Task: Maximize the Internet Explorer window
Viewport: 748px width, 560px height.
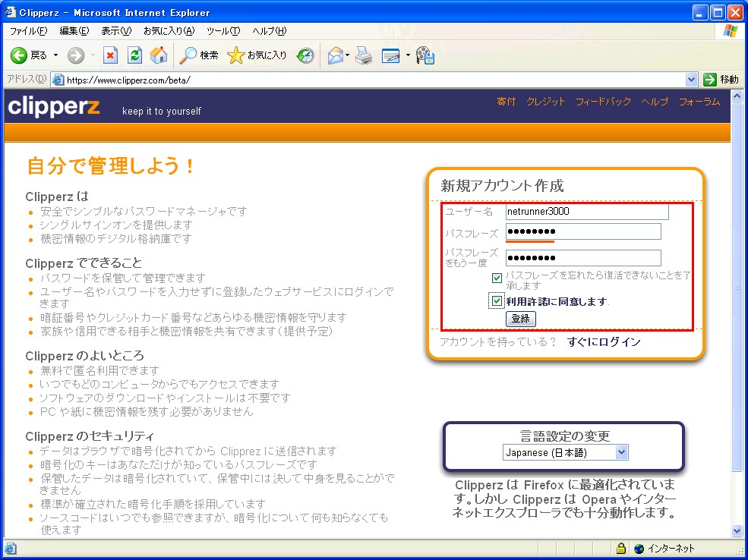Action: 717,12
